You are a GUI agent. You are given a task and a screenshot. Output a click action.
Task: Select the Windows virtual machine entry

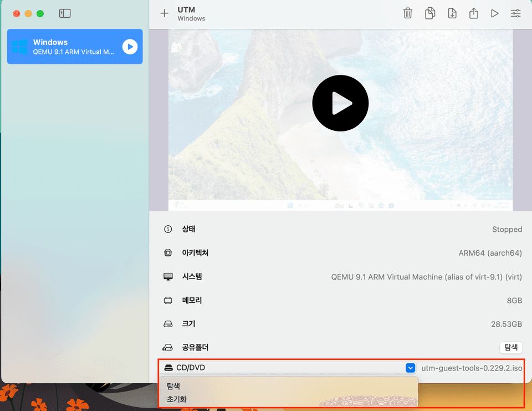66,47
